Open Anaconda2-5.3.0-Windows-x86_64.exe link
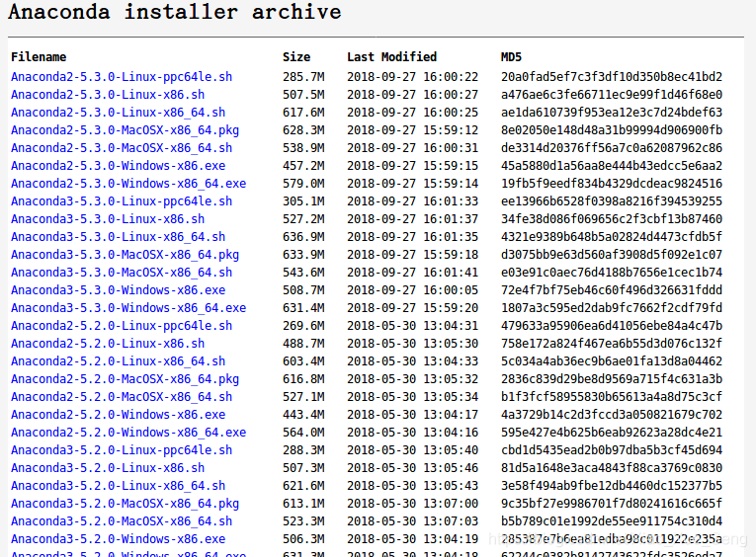756x557 pixels. (x=128, y=184)
